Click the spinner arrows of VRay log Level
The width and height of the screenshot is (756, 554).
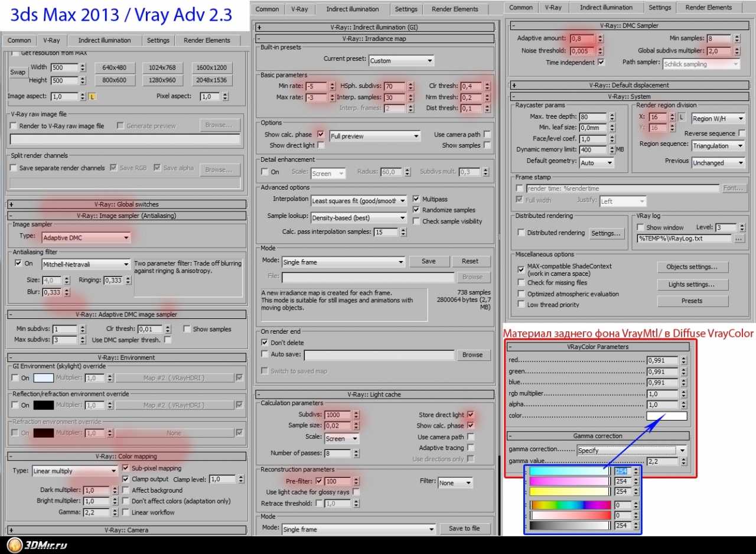[742, 227]
